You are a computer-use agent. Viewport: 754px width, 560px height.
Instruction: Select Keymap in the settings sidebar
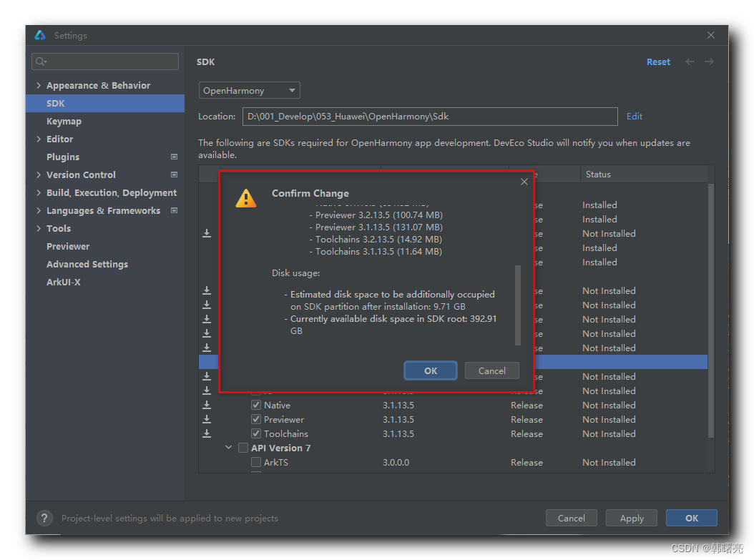(64, 121)
